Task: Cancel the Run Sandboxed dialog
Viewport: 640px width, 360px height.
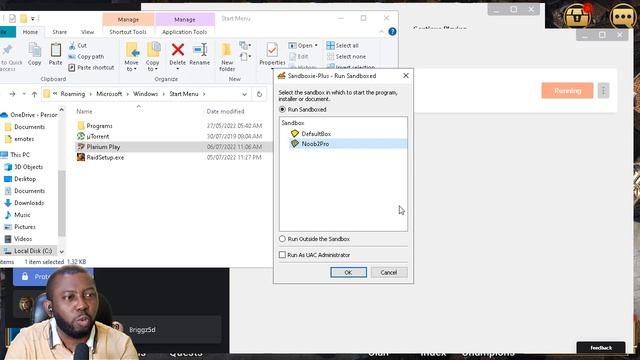Action: coord(389,272)
